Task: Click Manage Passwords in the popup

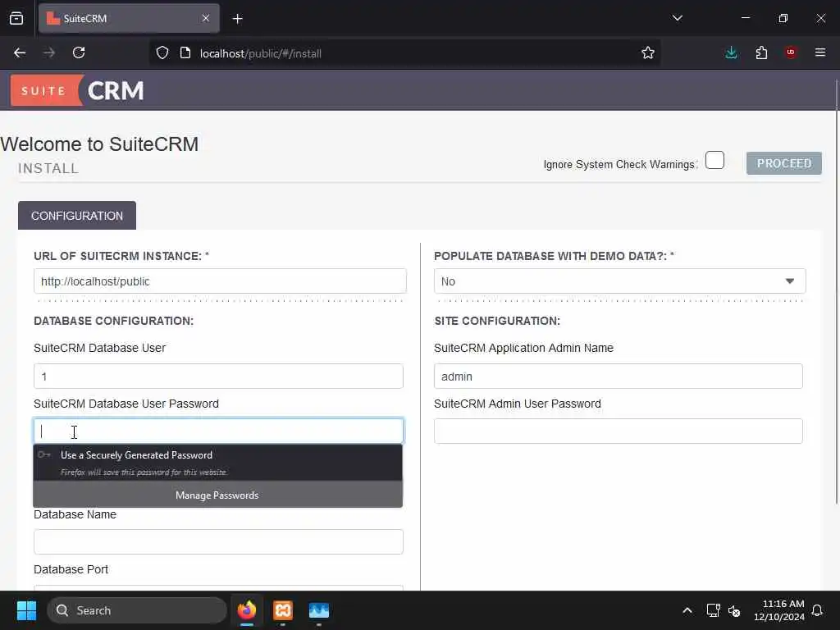Action: (218, 495)
